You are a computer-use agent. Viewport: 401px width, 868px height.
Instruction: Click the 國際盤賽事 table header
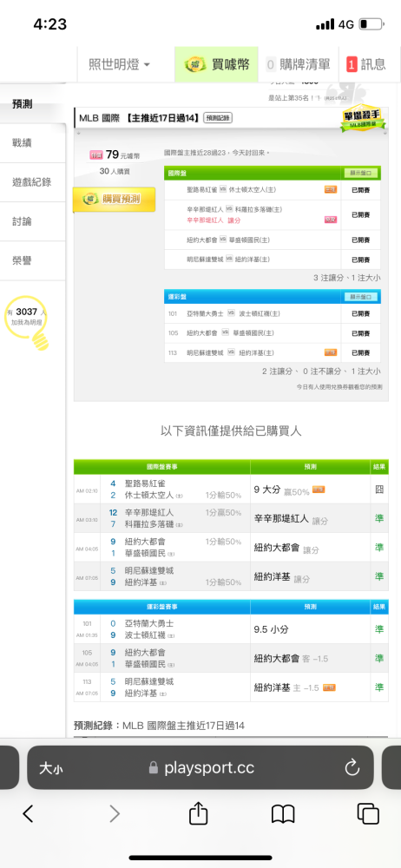161,467
